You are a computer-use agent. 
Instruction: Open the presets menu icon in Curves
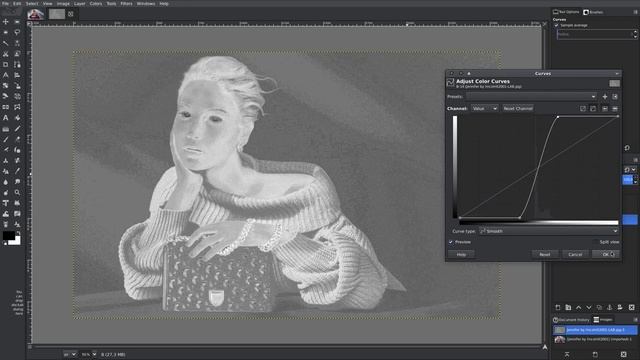click(x=615, y=97)
